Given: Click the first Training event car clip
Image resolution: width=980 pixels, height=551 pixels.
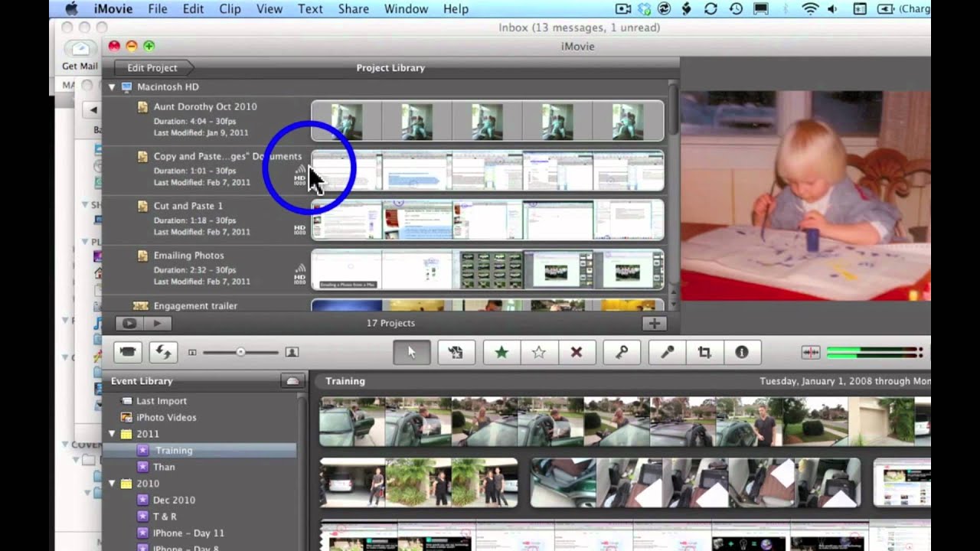Looking at the screenshot, I should point(352,422).
